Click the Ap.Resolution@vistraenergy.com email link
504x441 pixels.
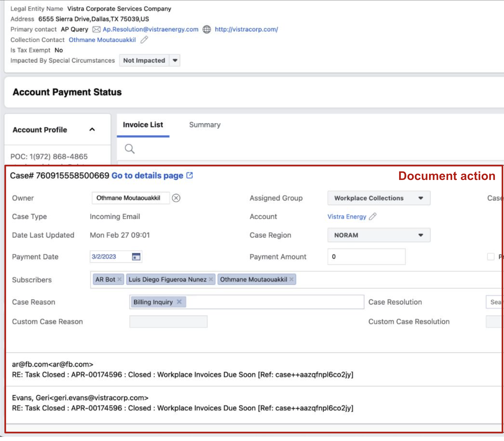coord(150,29)
